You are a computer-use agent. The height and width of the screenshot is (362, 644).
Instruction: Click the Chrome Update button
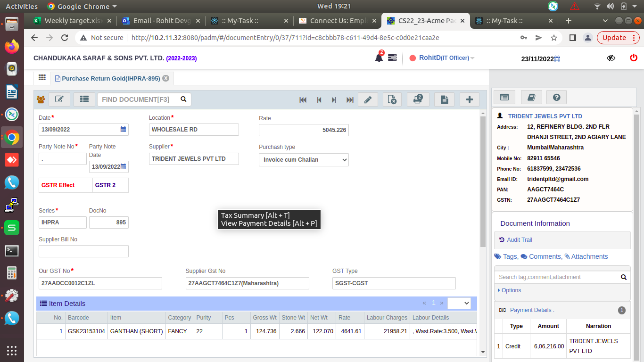click(618, 38)
